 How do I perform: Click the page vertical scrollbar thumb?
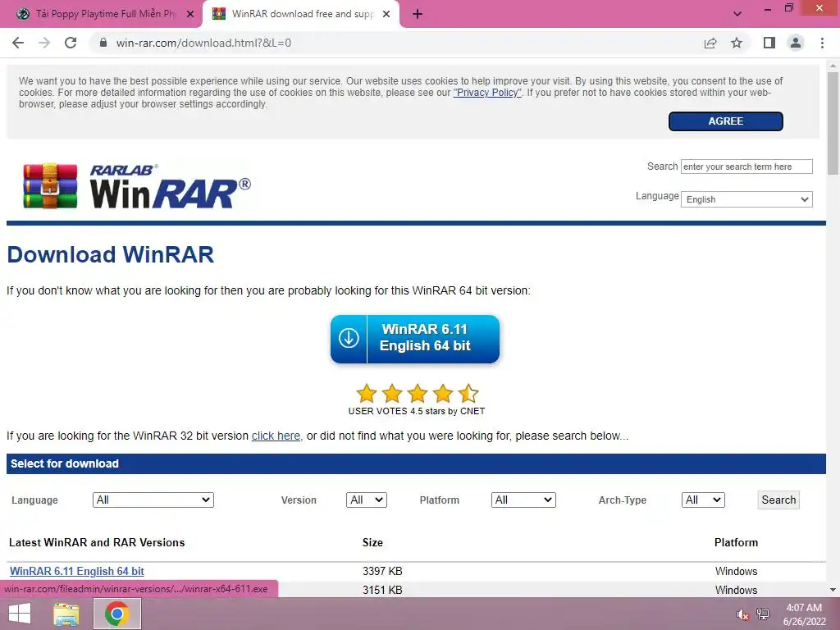coord(833,123)
